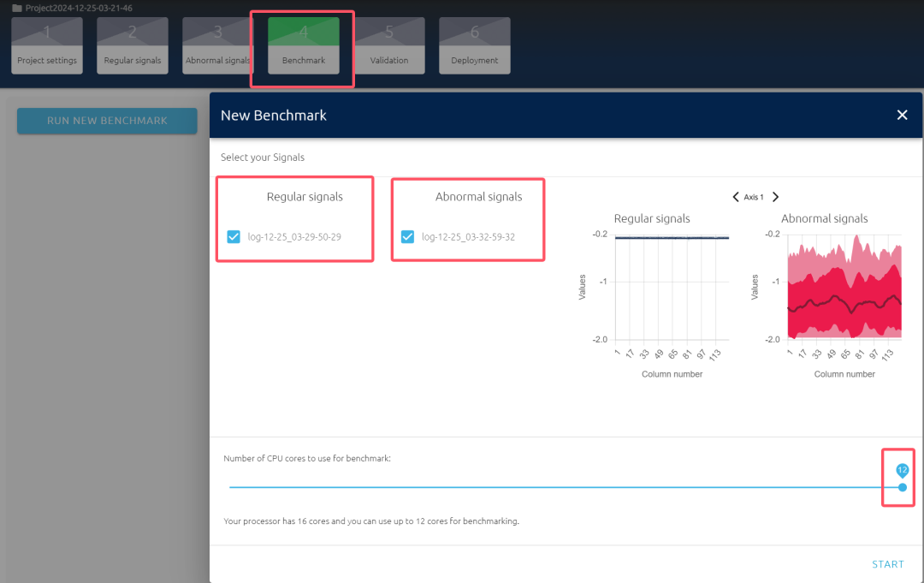Click the Abnormal signals chart preview
924x583 pixels.
pyautogui.click(x=844, y=287)
